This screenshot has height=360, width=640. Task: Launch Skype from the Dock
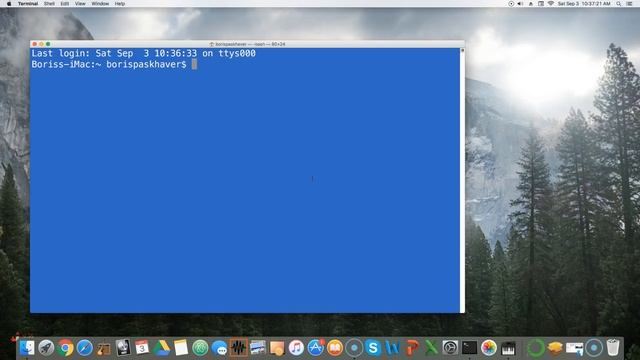373,348
